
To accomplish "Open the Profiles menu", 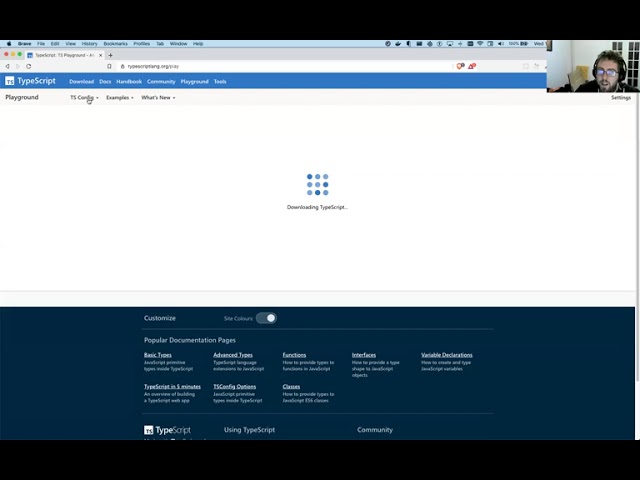I will [x=142, y=44].
